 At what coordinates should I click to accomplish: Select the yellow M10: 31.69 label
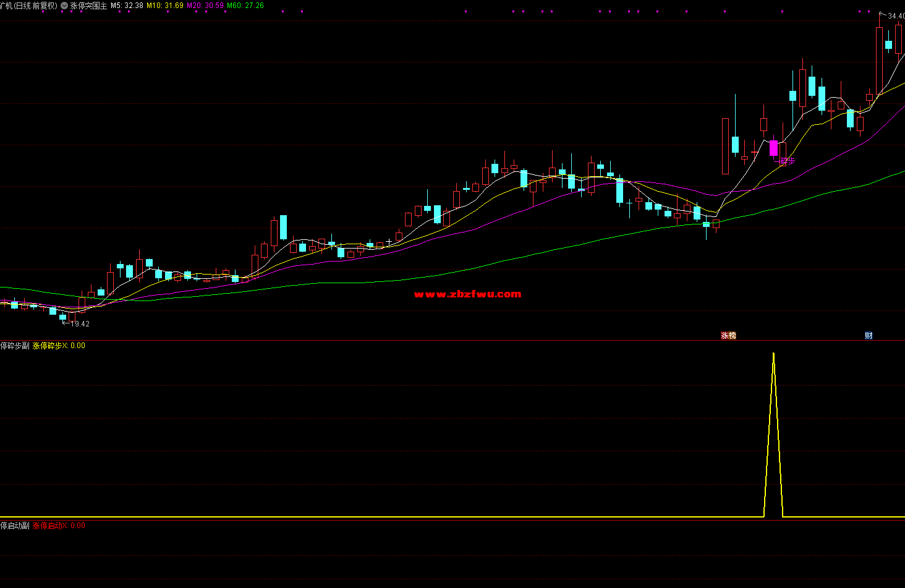click(164, 6)
